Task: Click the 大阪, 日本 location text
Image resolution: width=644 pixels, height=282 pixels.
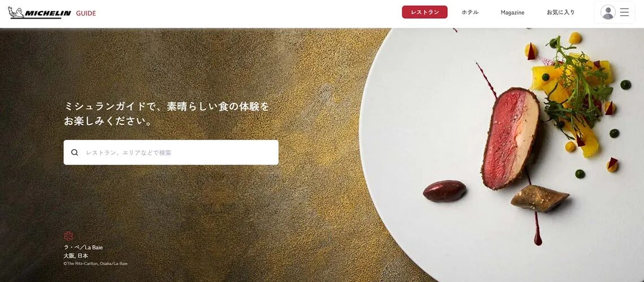Action: coord(76,255)
